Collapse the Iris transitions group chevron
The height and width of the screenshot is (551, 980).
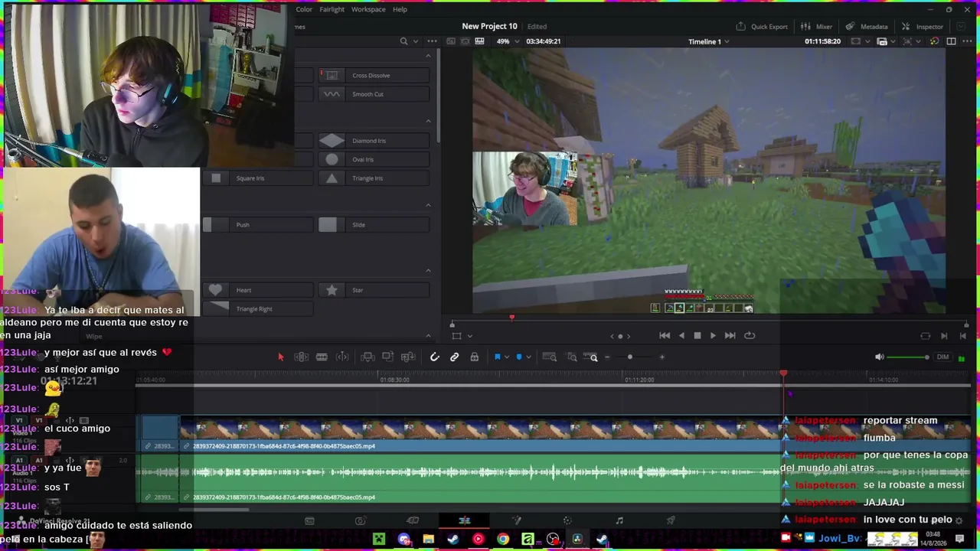[428, 121]
